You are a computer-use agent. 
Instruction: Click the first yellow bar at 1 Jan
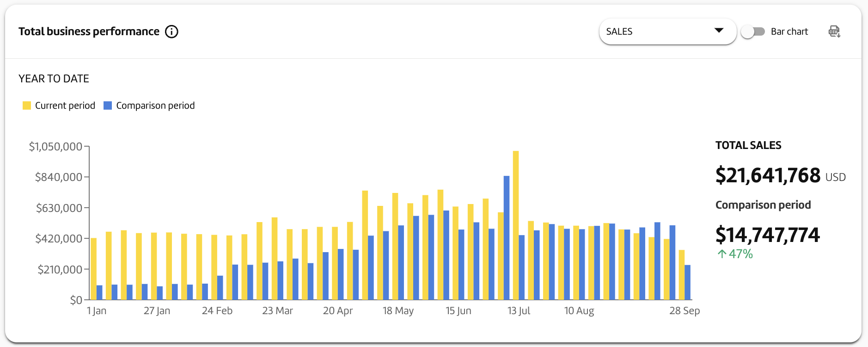94,269
